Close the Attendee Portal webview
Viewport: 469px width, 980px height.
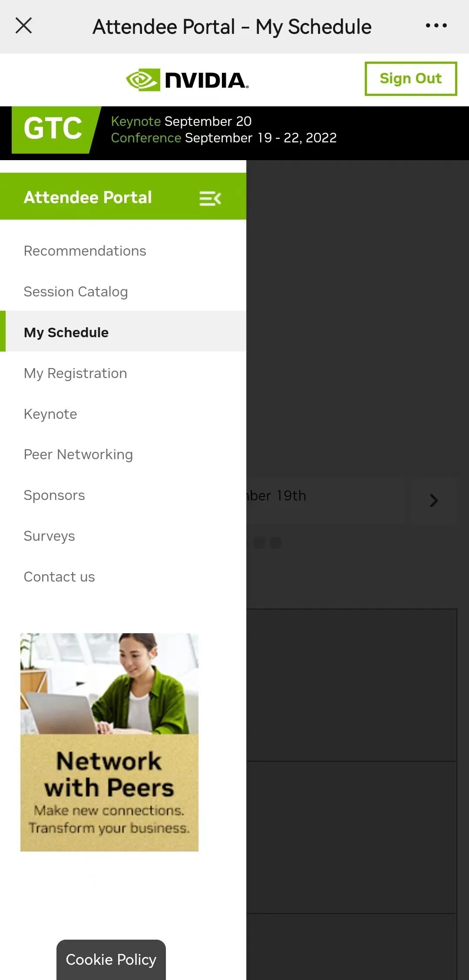click(24, 26)
